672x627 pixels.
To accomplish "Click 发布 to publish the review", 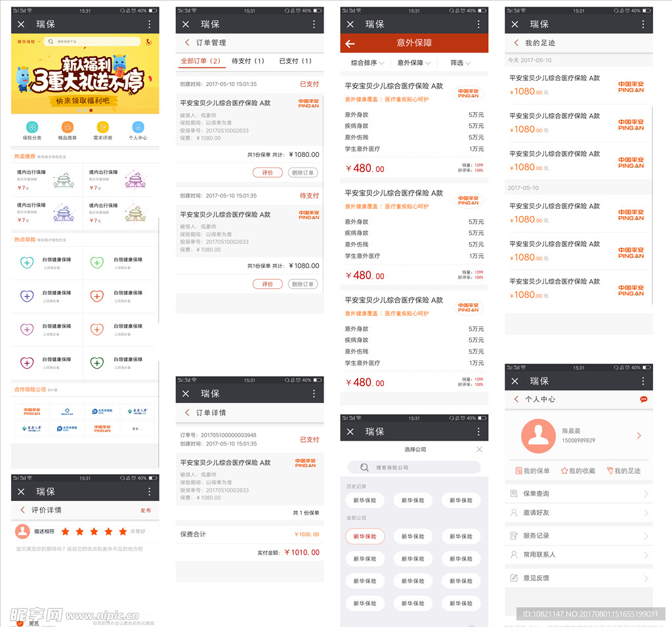I will 146,510.
